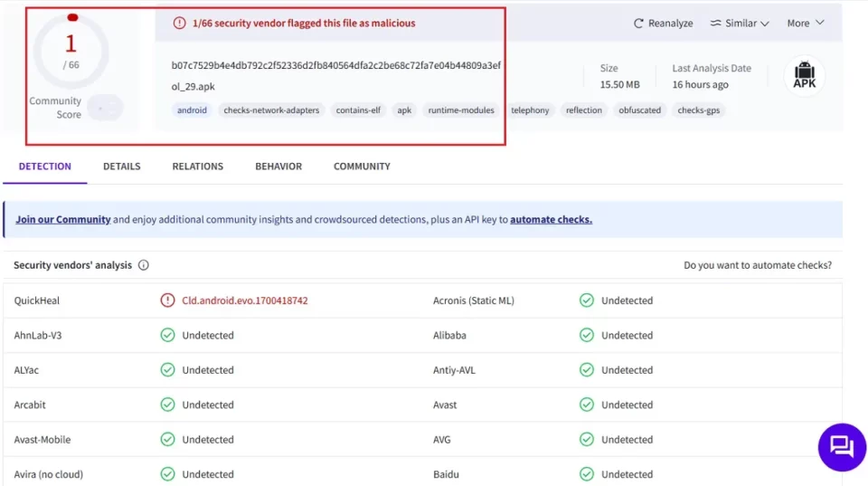868x486 pixels.
Task: Expand the Similar dropdown
Action: click(741, 24)
